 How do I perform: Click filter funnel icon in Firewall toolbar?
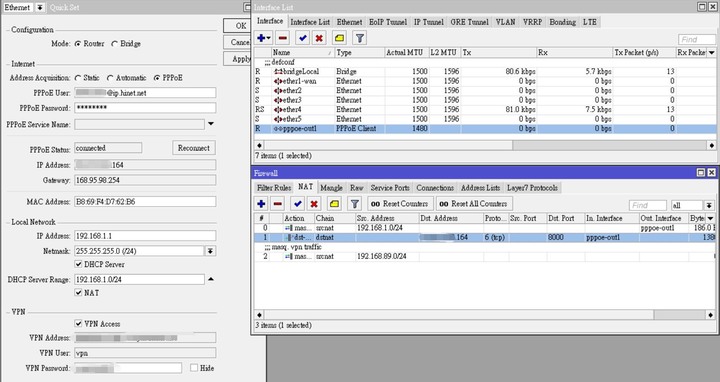(354, 203)
